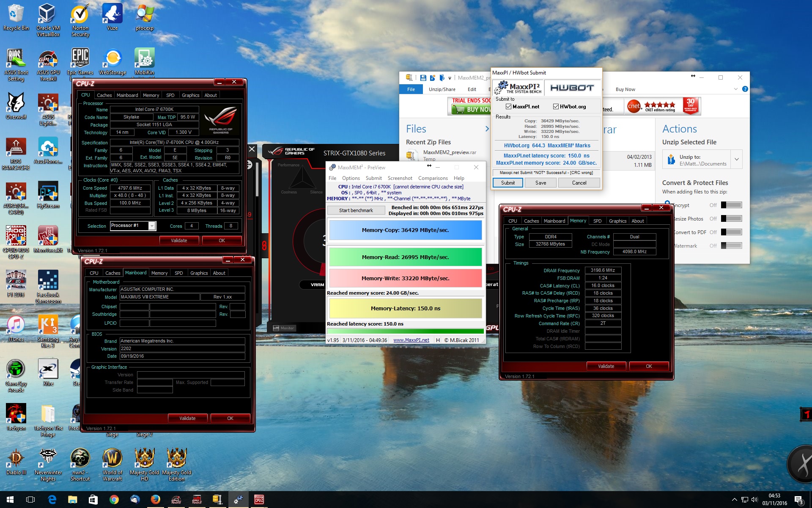812x508 pixels.
Task: Click Save in the HWbot Submit dialog
Action: pyautogui.click(x=540, y=183)
